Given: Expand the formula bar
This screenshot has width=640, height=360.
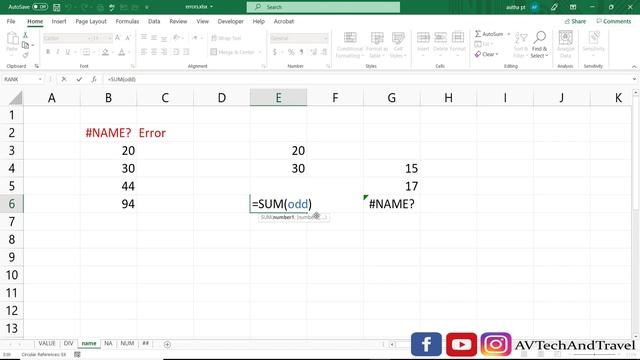Looking at the screenshot, I should pos(634,79).
